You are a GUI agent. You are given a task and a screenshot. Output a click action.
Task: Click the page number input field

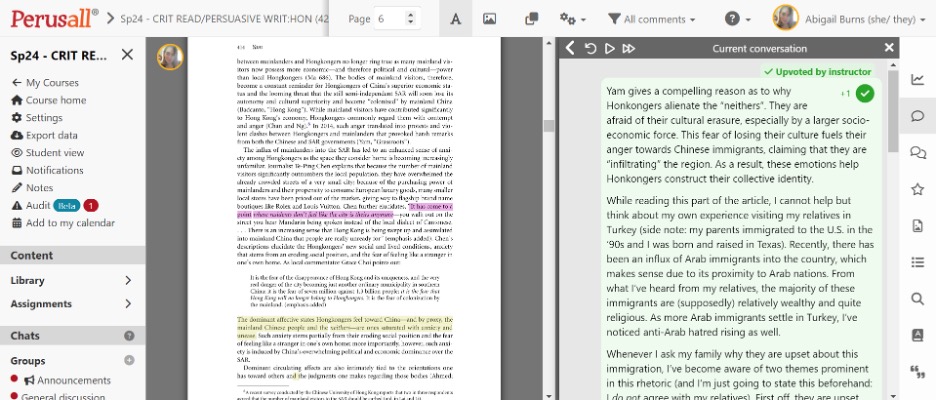tap(388, 19)
